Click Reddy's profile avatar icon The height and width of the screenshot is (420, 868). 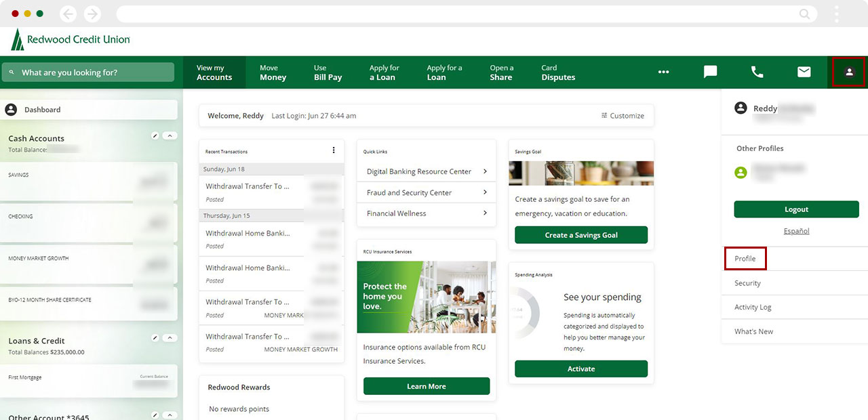click(x=741, y=108)
